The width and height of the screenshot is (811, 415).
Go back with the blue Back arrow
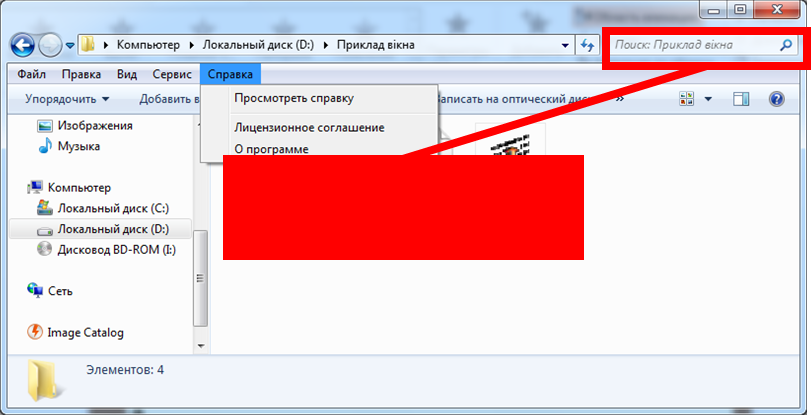coord(23,46)
